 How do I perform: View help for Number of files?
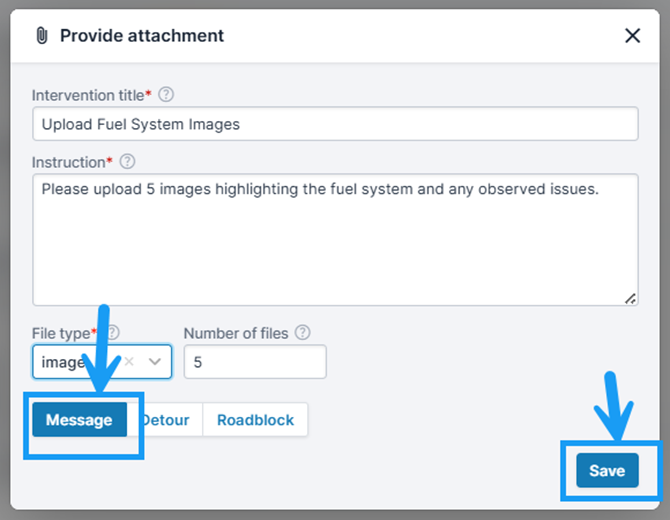pyautogui.click(x=303, y=332)
